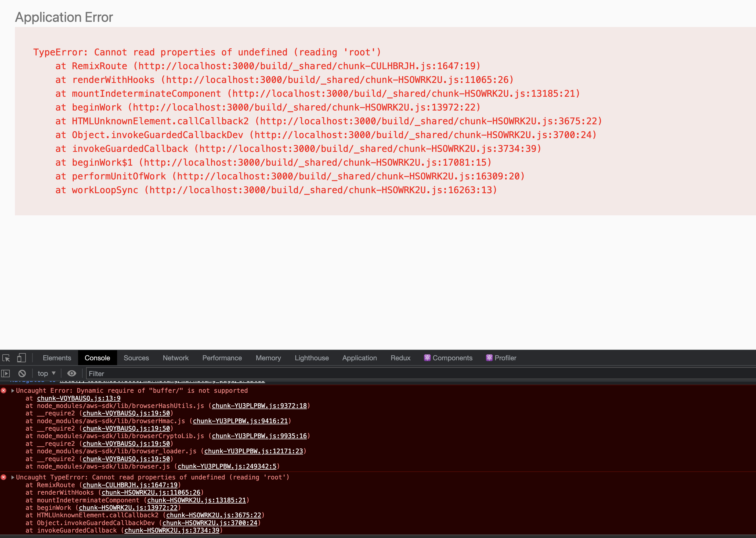Screen dimensions: 756x538
Task: Click inside the console Filter field
Action: pyautogui.click(x=132, y=374)
